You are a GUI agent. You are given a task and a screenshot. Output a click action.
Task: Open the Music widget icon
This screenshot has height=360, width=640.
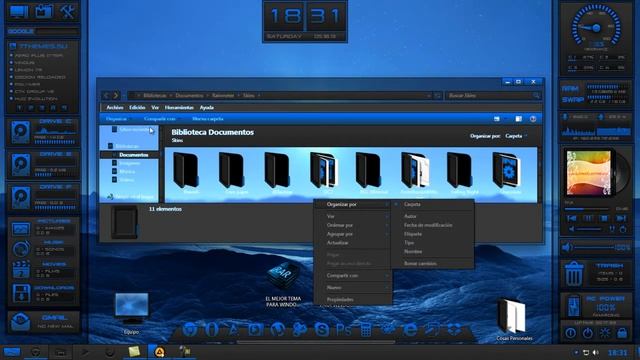click(20, 249)
